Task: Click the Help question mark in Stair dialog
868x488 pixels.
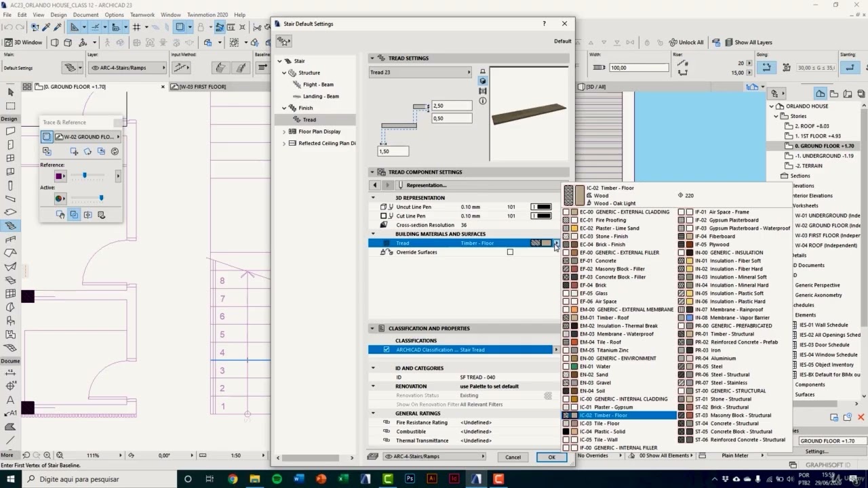Action: pos(544,24)
